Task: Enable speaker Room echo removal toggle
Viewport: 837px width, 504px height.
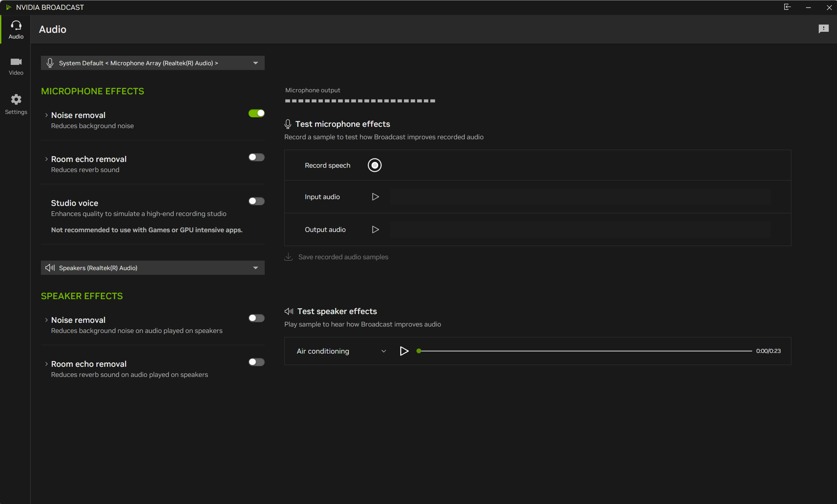Action: click(x=256, y=362)
